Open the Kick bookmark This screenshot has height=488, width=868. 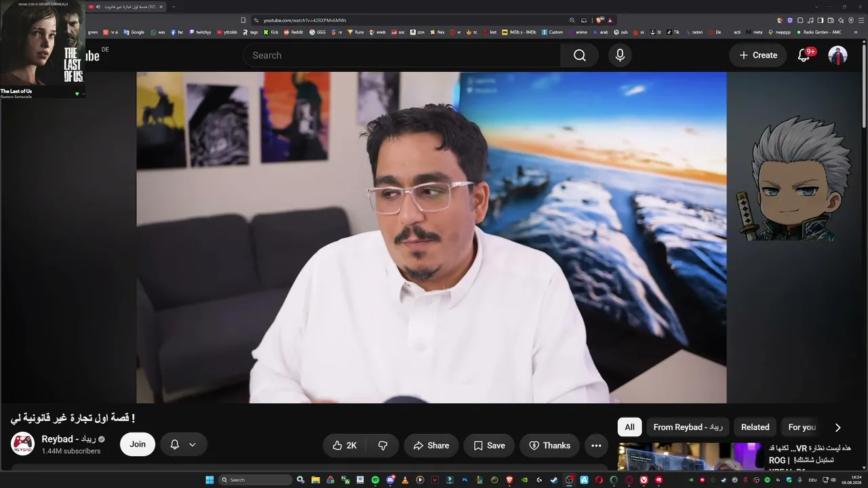click(271, 32)
